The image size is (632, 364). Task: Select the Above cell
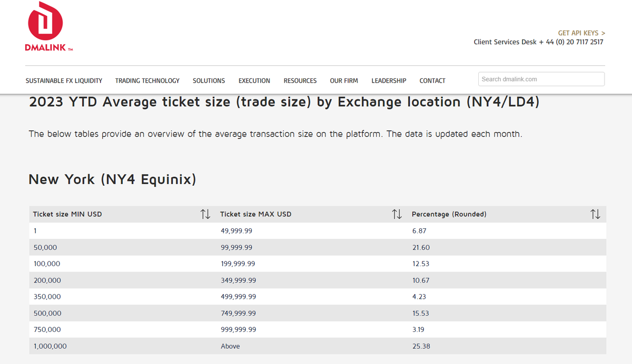click(312, 346)
